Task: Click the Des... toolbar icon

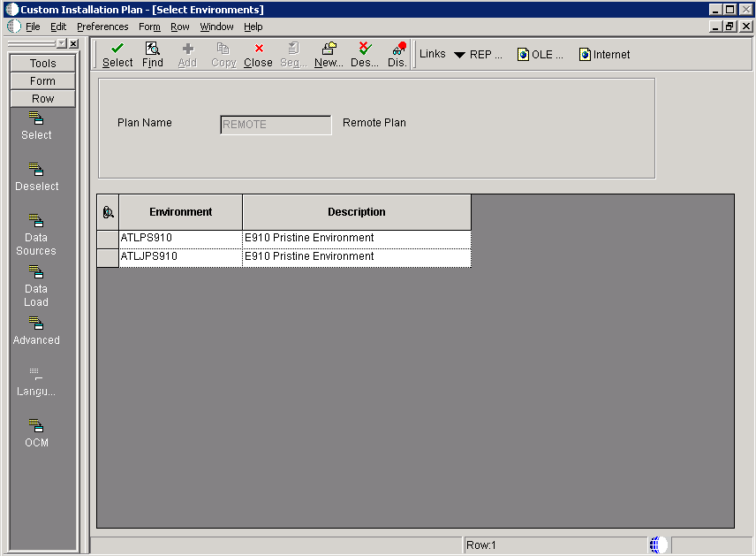Action: coord(365,55)
